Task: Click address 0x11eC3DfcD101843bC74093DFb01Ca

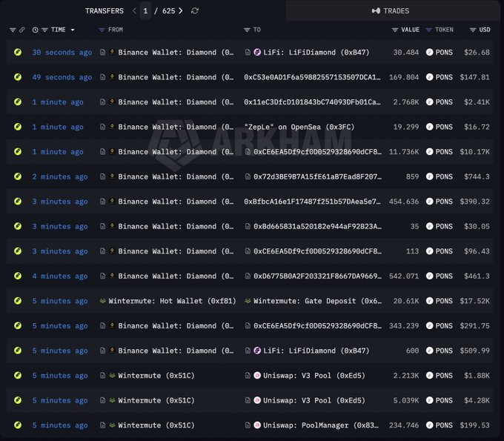Action: click(x=312, y=102)
